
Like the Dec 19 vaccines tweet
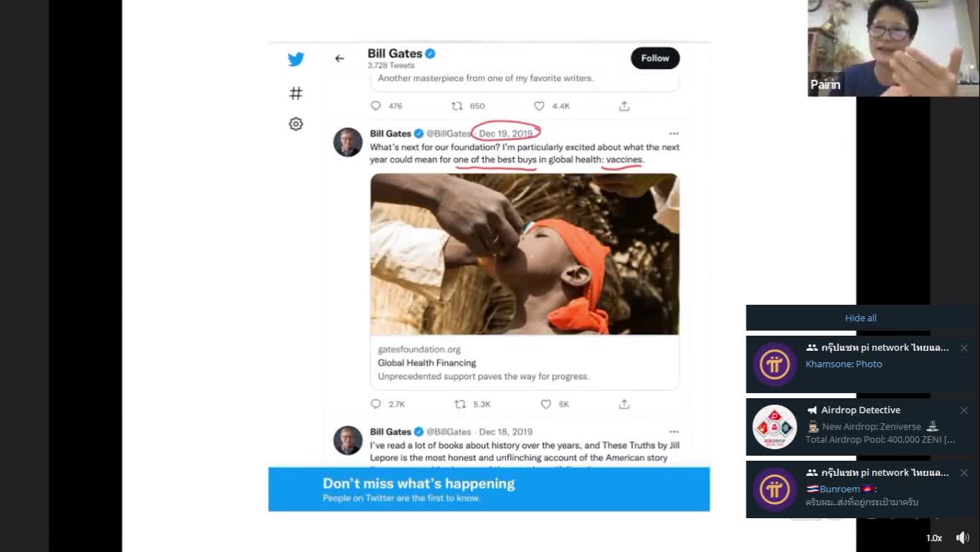pos(546,404)
